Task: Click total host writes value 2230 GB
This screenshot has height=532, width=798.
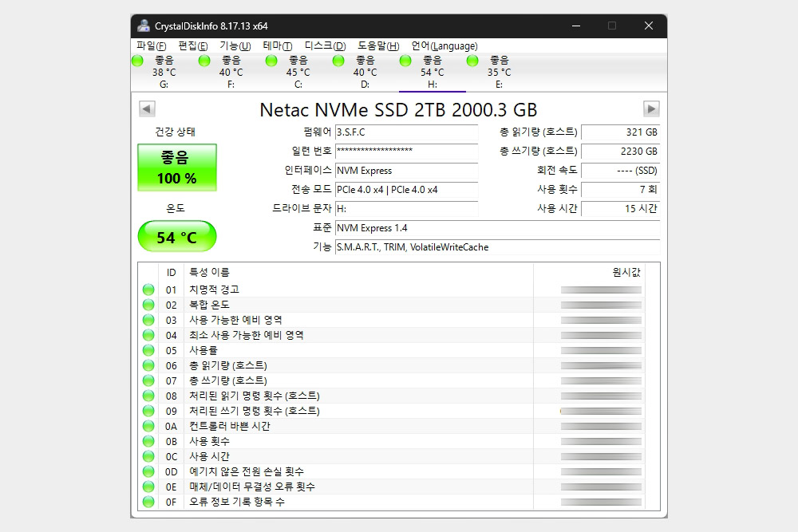Action: [620, 151]
